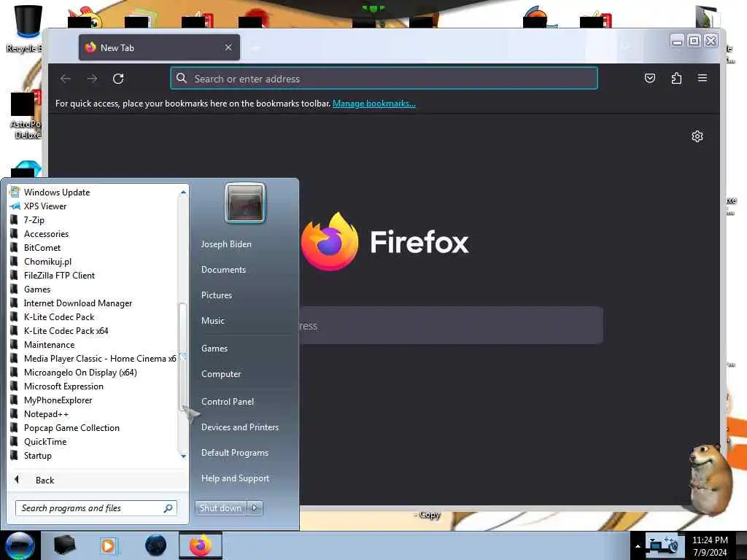Image resolution: width=747 pixels, height=560 pixels.
Task: Open the dark globe taskbar icon
Action: [x=155, y=545]
